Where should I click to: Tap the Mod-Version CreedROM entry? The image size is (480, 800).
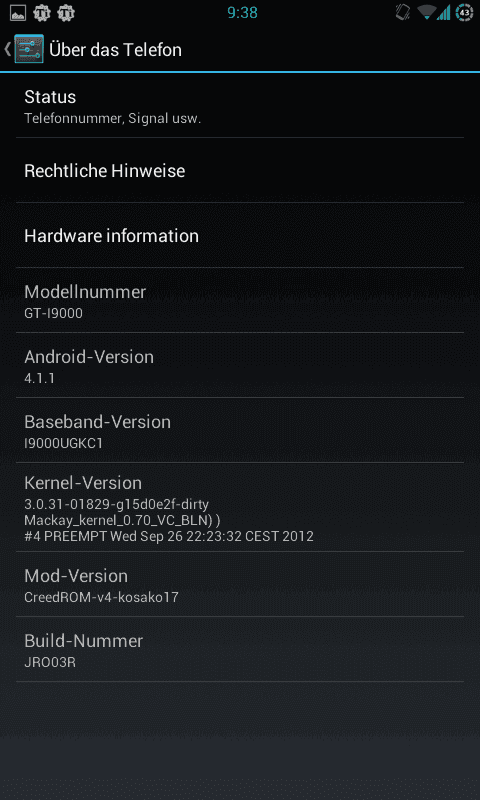coord(240,585)
